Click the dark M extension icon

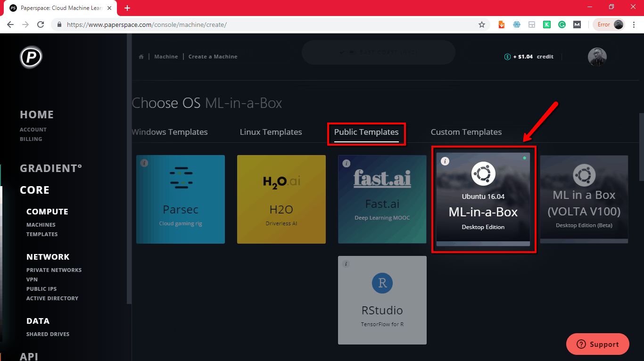(x=577, y=25)
